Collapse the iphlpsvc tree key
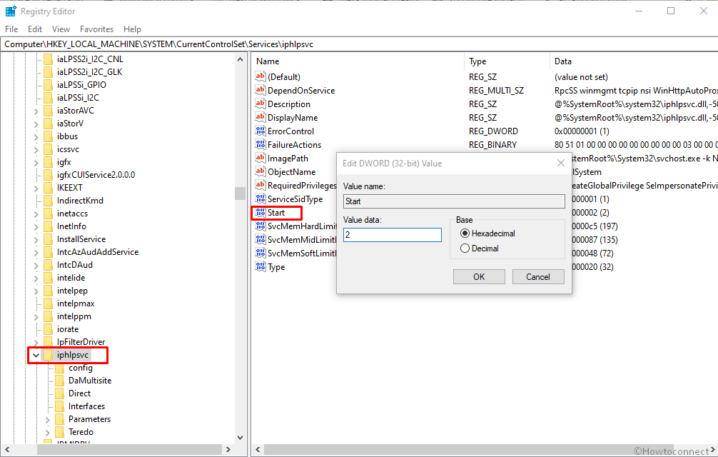 [36, 355]
